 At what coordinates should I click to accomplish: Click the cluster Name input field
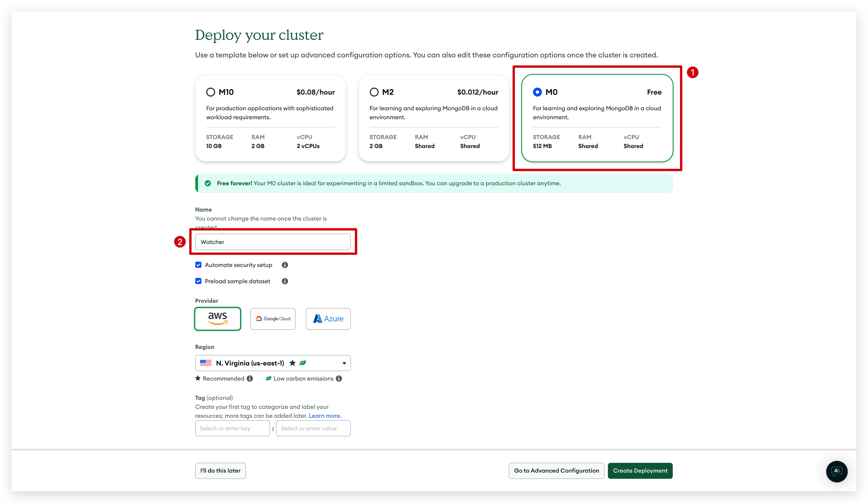(273, 242)
